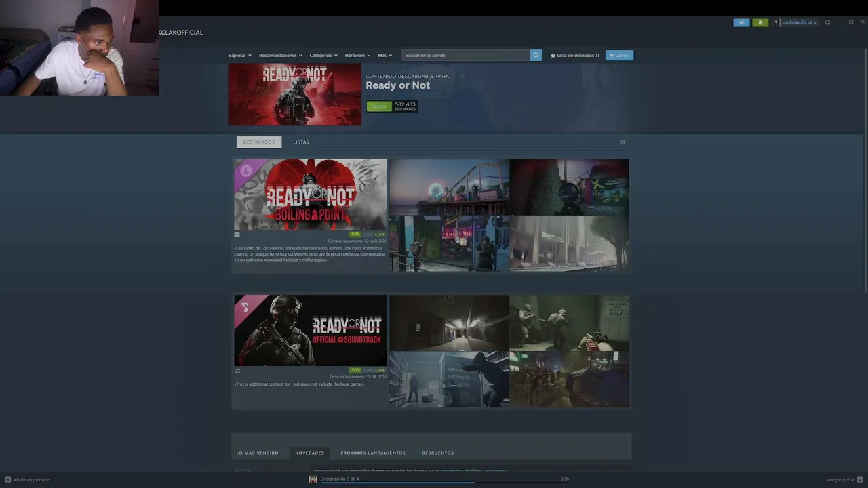Expand the Recomendaciones menu
Viewport: 868px width, 488px height.
(x=280, y=56)
